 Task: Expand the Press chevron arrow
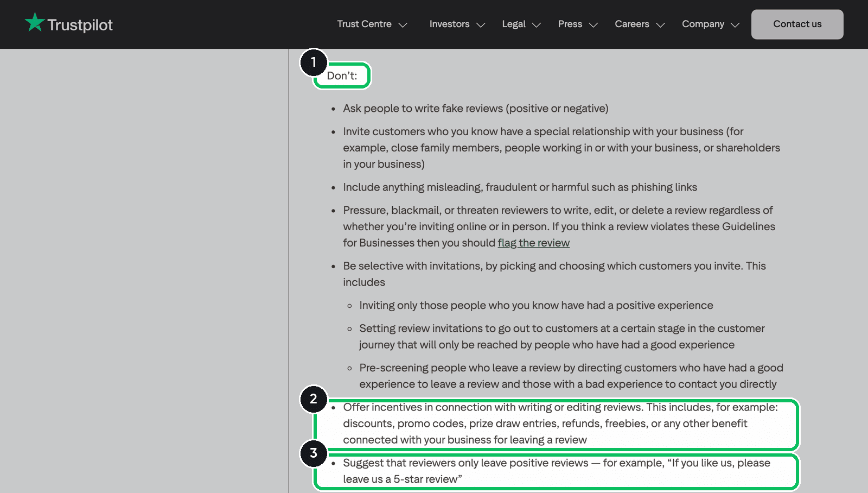click(593, 25)
